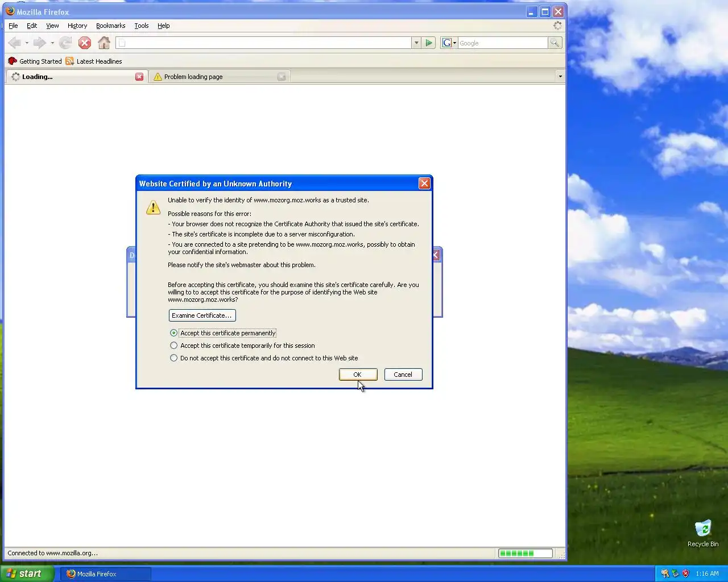The image size is (728, 582).
Task: Click the yellow warning icon in dialog
Action: click(x=153, y=207)
